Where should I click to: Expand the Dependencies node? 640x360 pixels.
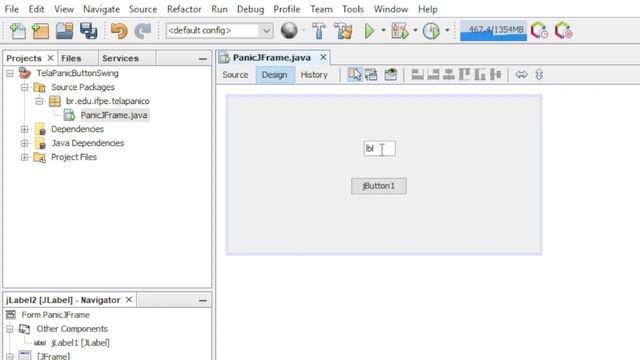24,129
